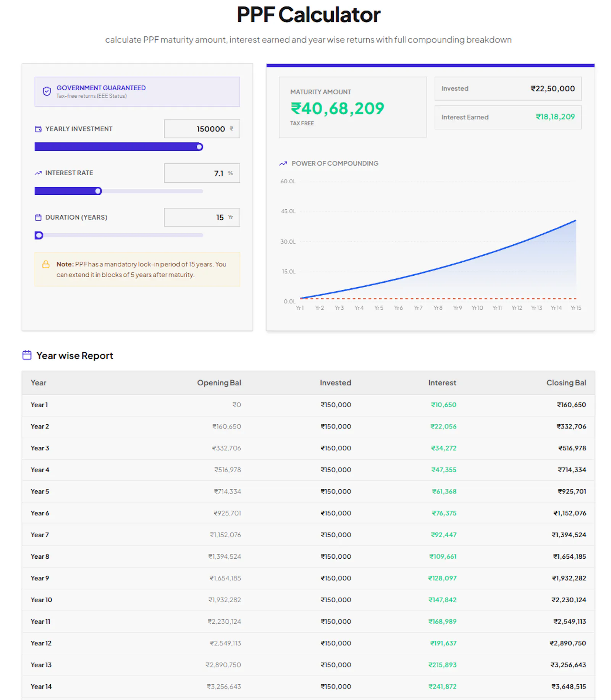The image size is (611, 700).
Task: Click Year 12 closing balance ₹2,890,750
Action: [x=568, y=643]
